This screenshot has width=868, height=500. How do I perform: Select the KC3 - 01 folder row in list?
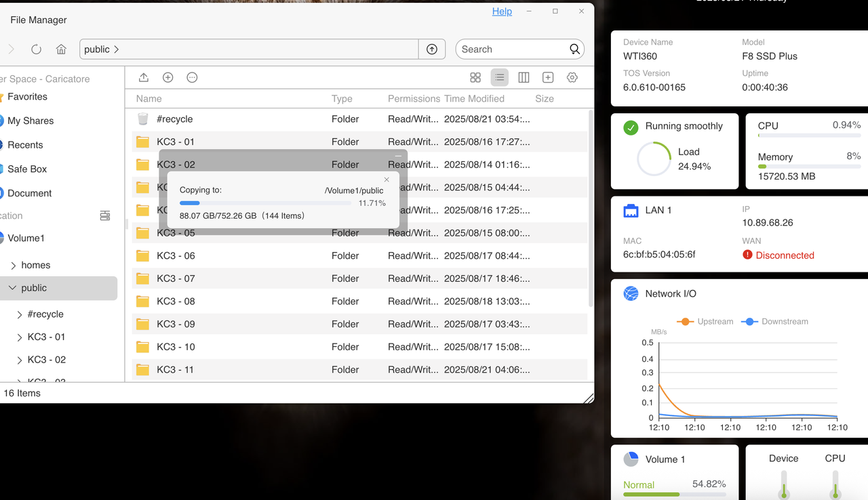pos(359,142)
